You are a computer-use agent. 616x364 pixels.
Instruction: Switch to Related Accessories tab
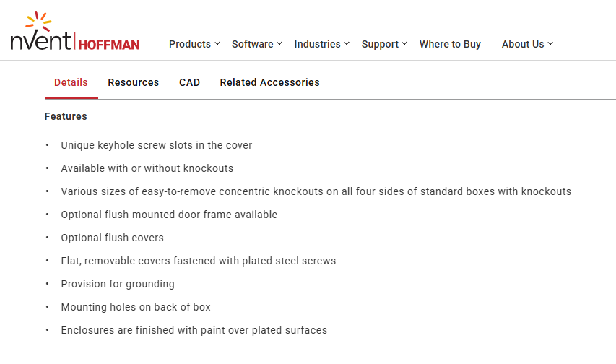pyautogui.click(x=269, y=82)
